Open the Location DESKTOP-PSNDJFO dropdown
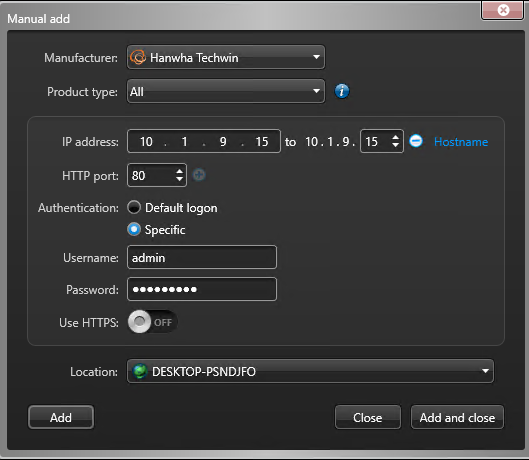 click(x=310, y=371)
